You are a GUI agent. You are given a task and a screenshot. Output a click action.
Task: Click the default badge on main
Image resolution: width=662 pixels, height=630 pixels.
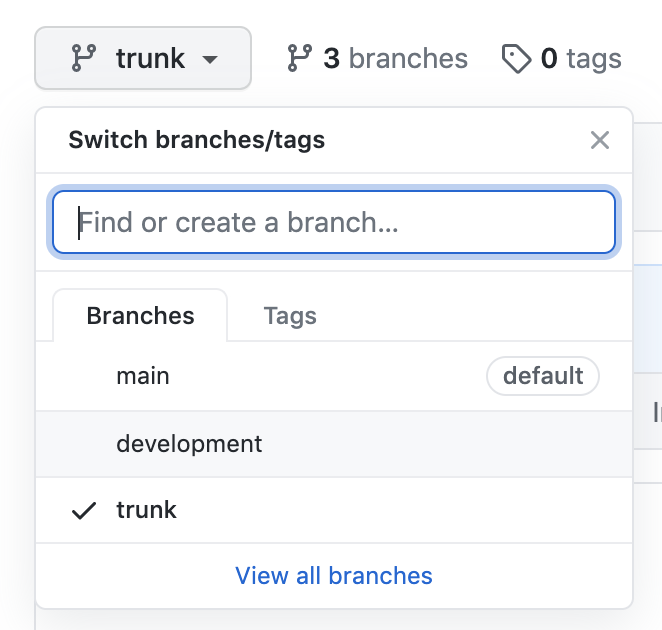542,377
